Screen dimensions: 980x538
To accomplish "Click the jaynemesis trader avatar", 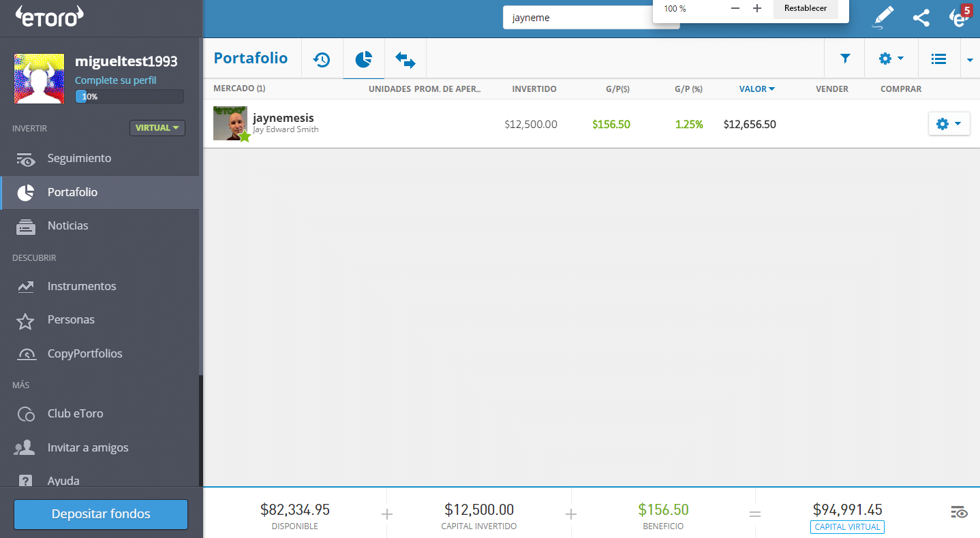I will pyautogui.click(x=230, y=123).
